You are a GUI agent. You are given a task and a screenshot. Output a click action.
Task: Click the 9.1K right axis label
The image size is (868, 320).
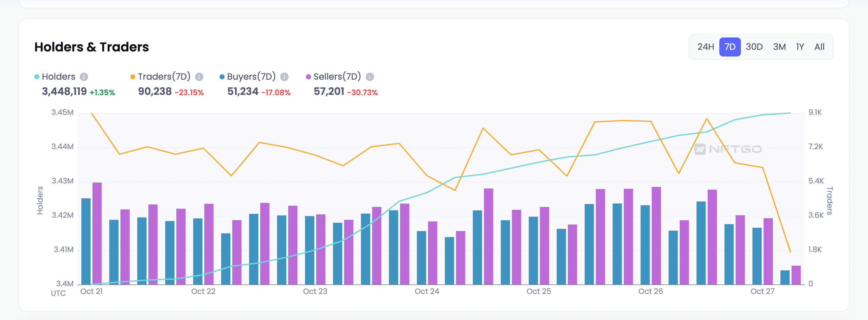[815, 112]
